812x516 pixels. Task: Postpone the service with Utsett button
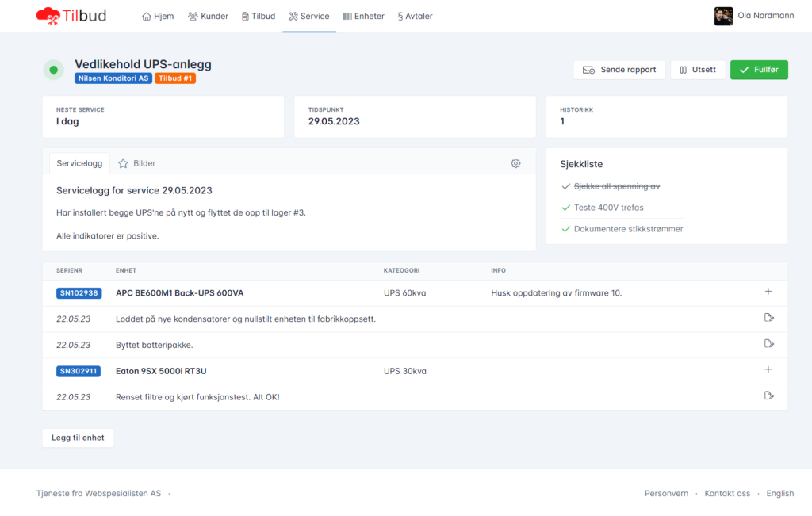(697, 70)
